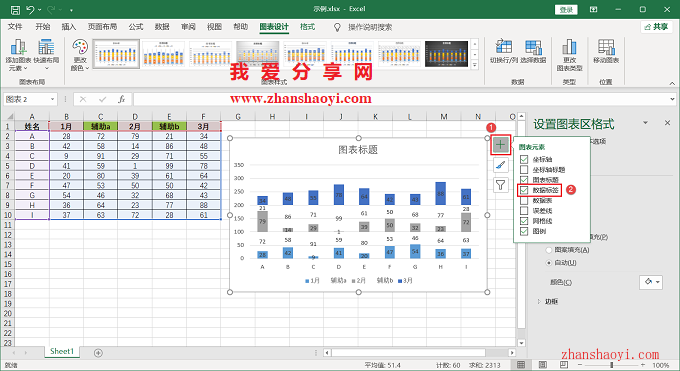The height and width of the screenshot is (371, 680).
Task: Open the 文件 tab
Action: tap(15, 27)
